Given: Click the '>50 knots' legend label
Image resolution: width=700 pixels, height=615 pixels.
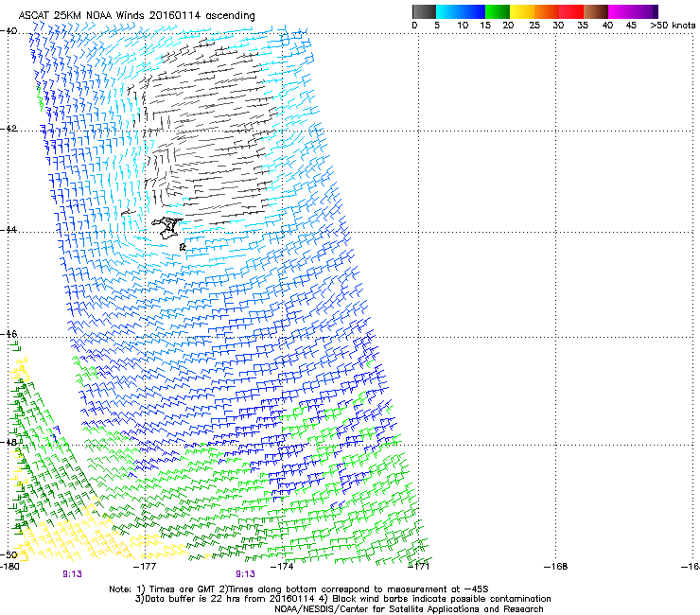Looking at the screenshot, I should click(x=673, y=25).
